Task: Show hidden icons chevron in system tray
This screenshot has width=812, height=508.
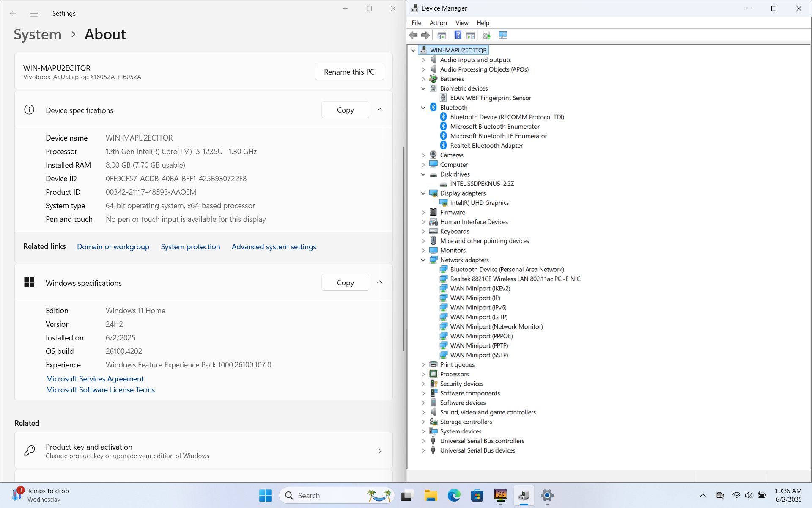Action: [x=702, y=495]
